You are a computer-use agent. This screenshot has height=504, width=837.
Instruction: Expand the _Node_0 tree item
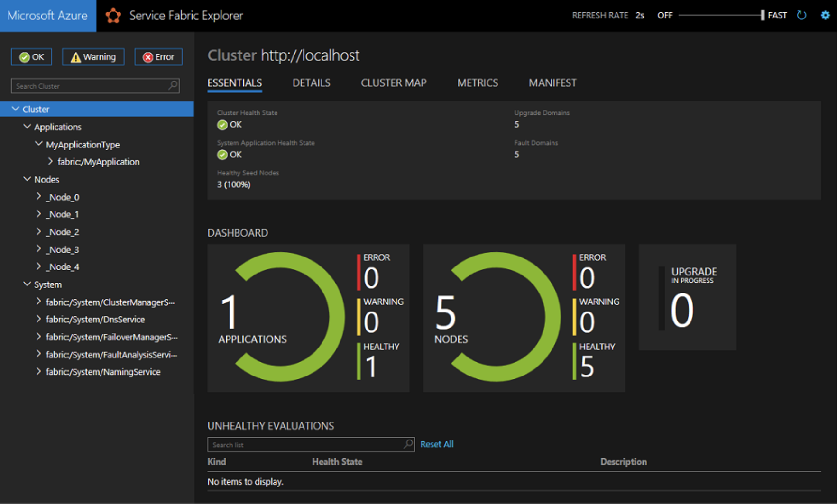(x=39, y=196)
